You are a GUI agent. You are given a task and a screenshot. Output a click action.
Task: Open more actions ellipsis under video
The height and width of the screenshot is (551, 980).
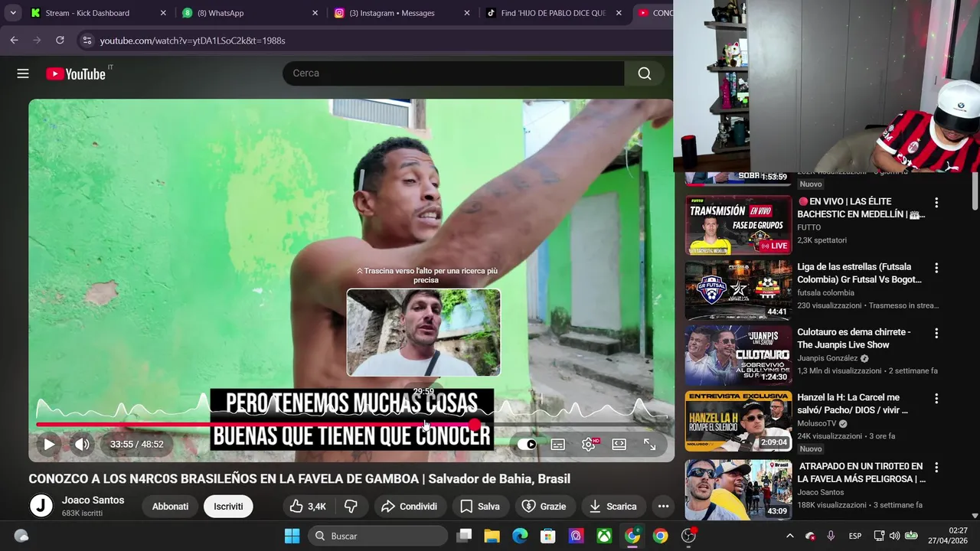663,506
